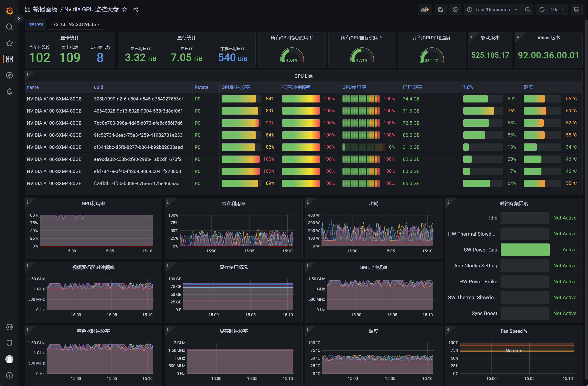Expand the side menu with chevron

19,19
